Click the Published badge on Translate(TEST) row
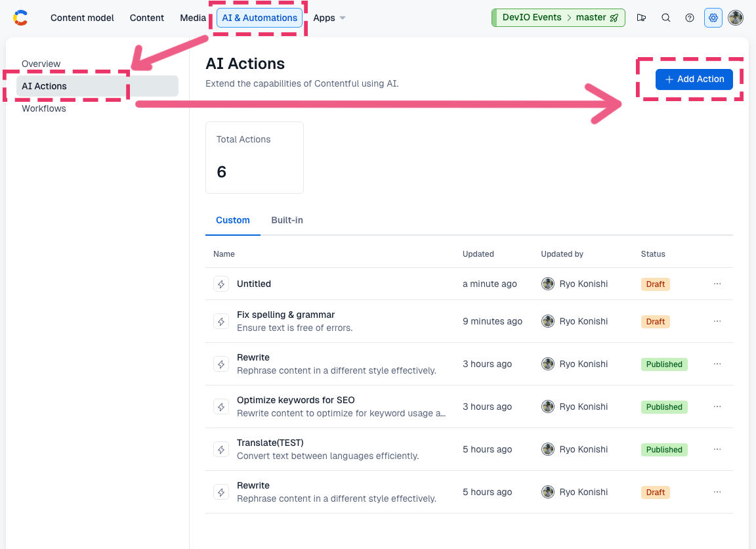 (664, 450)
